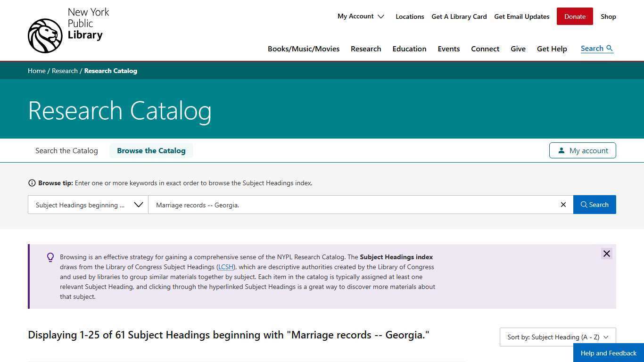Go to the Research menu item
This screenshot has width=644, height=362.
pos(366,49)
